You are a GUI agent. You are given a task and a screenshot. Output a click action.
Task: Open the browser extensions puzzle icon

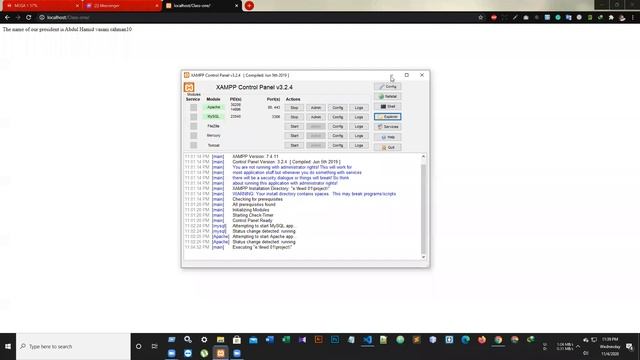[x=611, y=18]
